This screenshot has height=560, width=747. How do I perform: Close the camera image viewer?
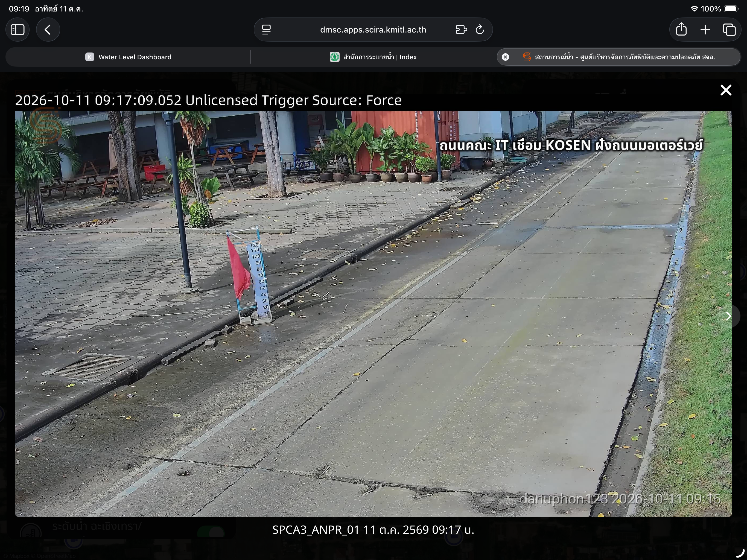pos(726,90)
